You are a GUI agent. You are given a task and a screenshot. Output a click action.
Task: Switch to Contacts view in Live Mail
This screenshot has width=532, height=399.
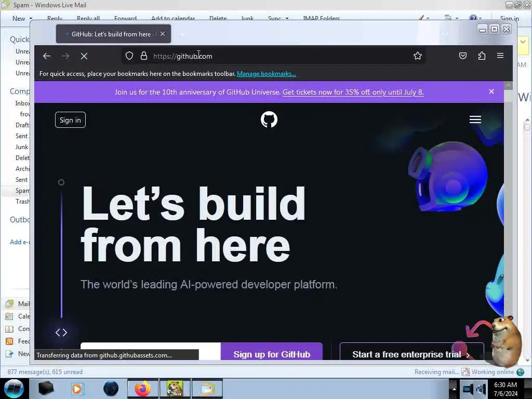18,329
